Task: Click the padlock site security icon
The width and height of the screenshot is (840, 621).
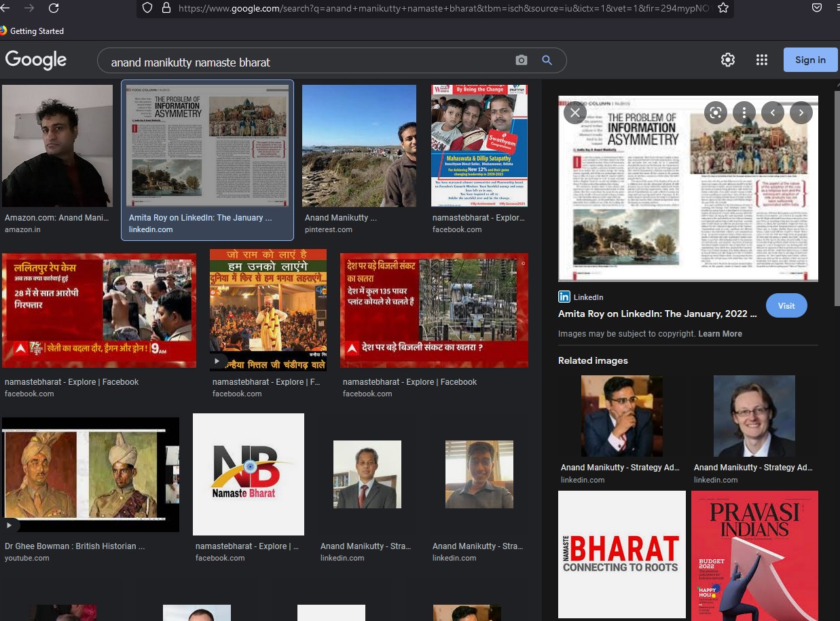Action: (x=166, y=8)
